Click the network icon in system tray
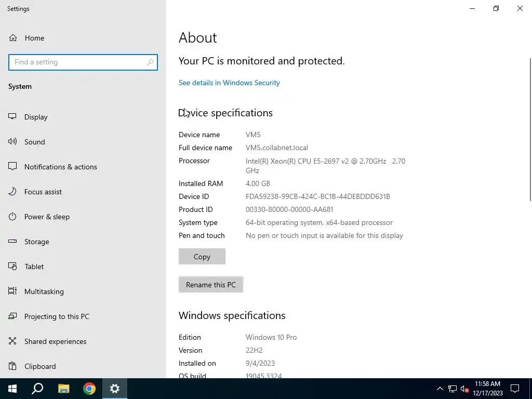 [453, 389]
